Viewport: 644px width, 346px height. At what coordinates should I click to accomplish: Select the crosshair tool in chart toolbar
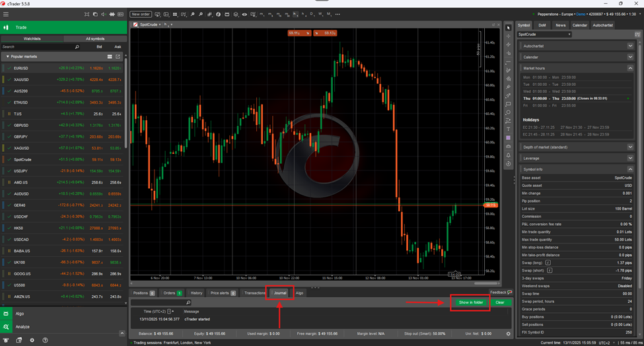point(508,36)
